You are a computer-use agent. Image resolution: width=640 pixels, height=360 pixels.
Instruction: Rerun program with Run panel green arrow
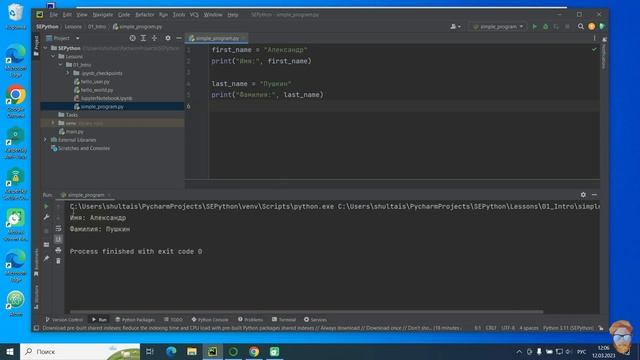pos(46,207)
